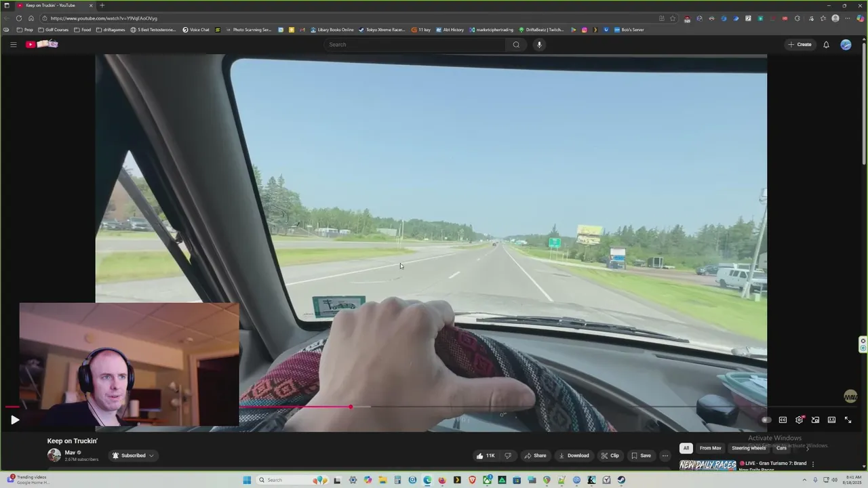Open Library Books Online bookmark
Screen dimensions: 868x488
pyautogui.click(x=332, y=30)
